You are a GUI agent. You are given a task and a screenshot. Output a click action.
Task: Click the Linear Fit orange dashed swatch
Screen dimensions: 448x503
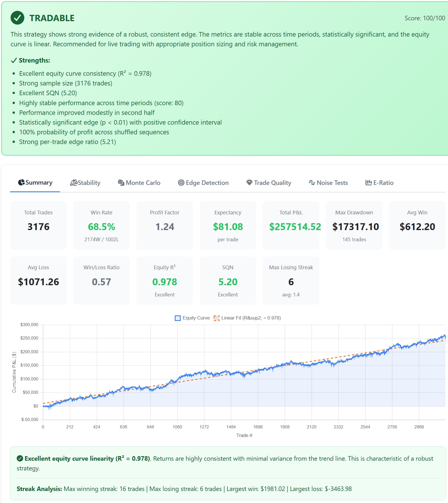[216, 318]
